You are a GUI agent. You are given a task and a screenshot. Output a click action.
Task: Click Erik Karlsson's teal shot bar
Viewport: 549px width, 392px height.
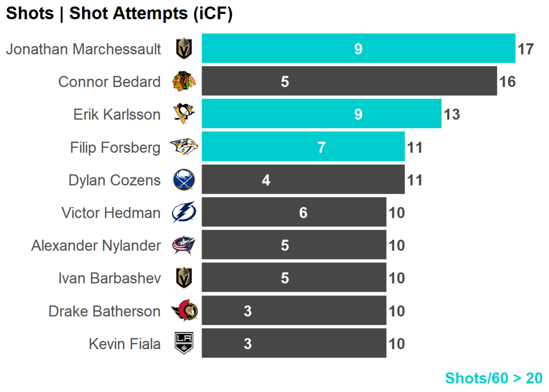pyautogui.click(x=321, y=114)
